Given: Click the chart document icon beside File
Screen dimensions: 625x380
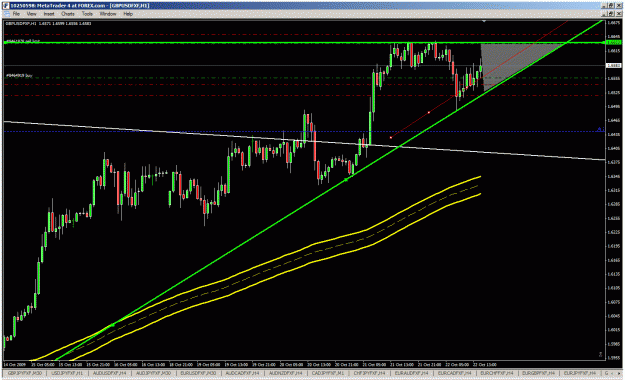Looking at the screenshot, I should (7, 14).
